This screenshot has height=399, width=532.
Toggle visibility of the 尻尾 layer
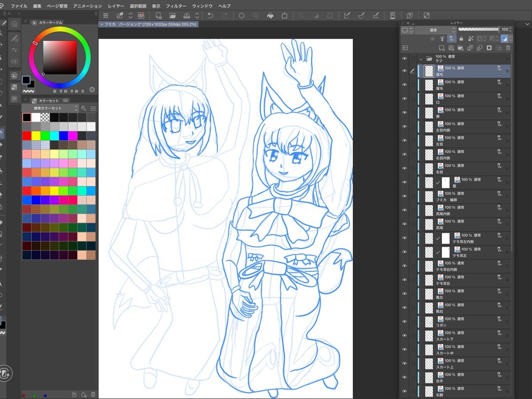pyautogui.click(x=404, y=224)
